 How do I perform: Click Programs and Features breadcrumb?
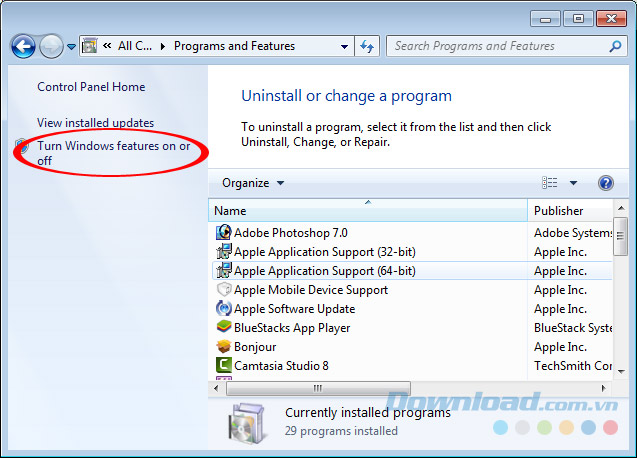[x=234, y=46]
